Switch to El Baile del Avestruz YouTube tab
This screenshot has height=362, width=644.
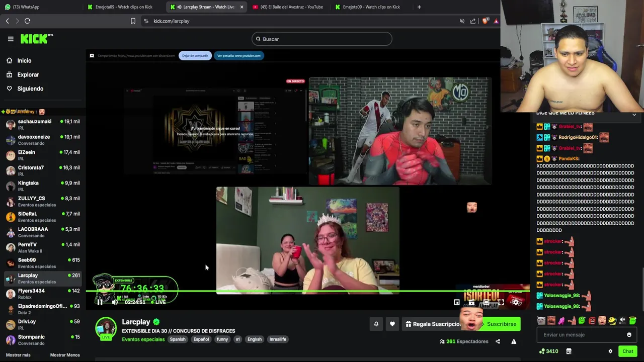click(289, 7)
